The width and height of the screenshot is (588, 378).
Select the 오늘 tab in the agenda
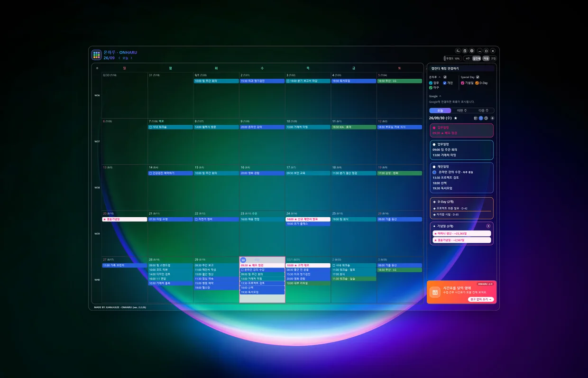[440, 111]
